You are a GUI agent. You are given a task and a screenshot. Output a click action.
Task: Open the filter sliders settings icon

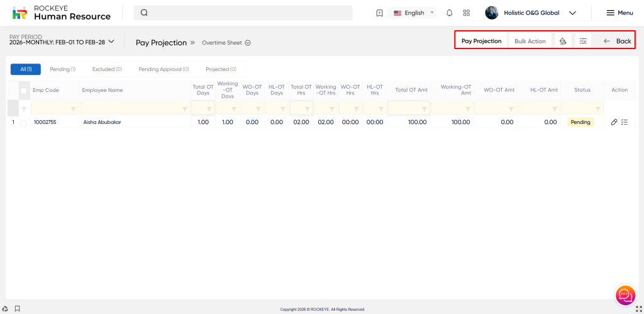point(583,41)
